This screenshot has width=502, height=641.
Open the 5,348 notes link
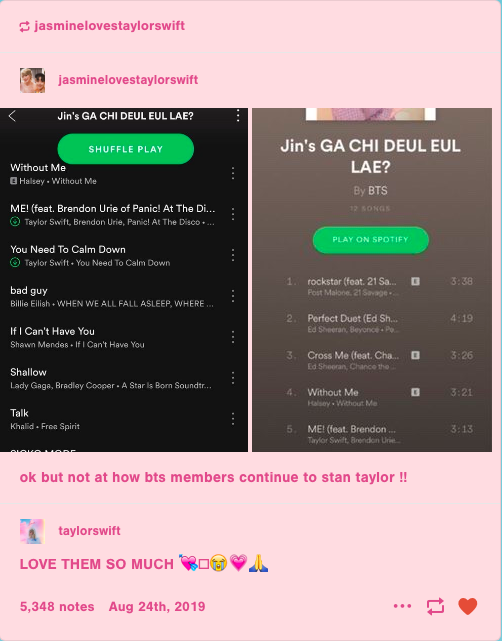(x=57, y=606)
